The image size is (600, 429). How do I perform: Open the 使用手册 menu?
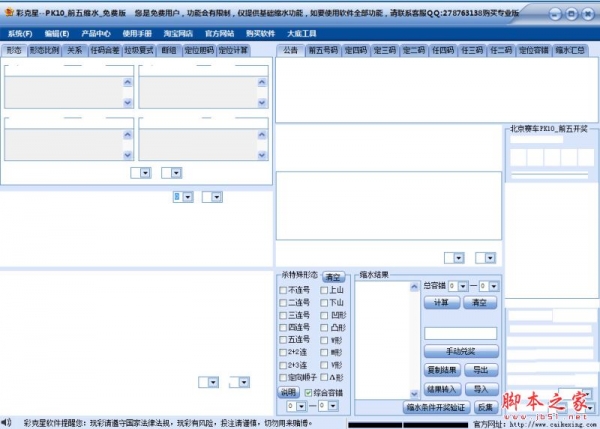[137, 34]
